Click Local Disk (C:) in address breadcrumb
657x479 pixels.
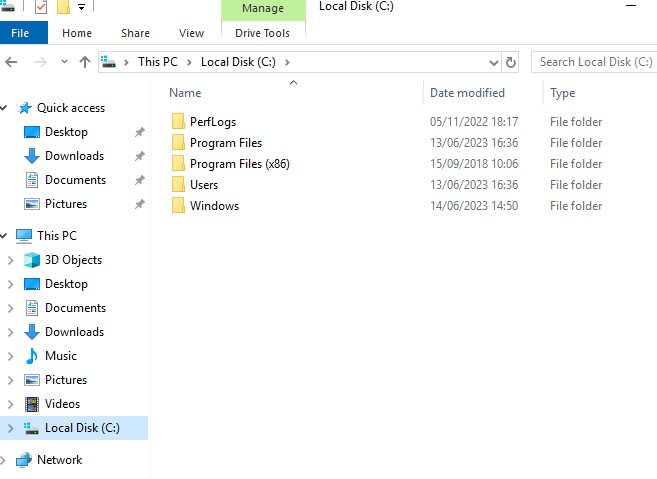pyautogui.click(x=238, y=62)
